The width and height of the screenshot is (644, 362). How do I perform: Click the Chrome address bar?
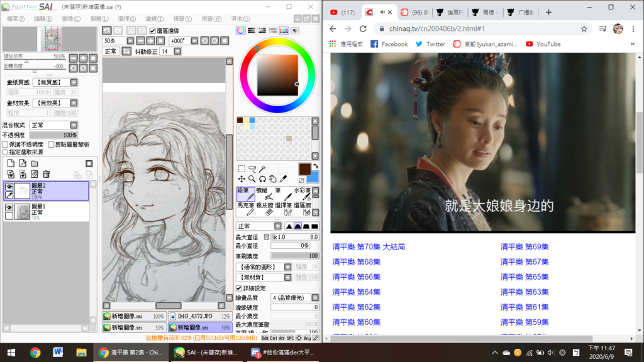coord(481,29)
